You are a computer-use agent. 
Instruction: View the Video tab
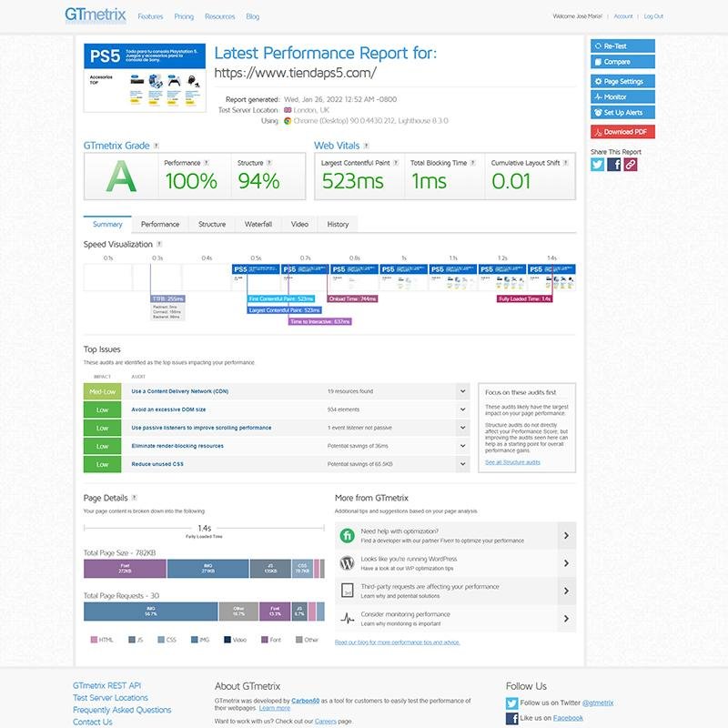(299, 224)
